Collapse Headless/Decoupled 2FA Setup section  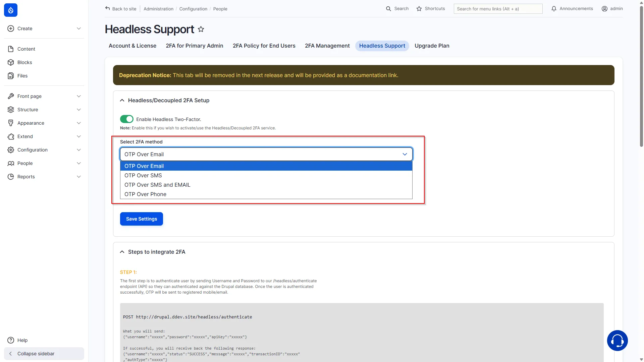pyautogui.click(x=122, y=100)
